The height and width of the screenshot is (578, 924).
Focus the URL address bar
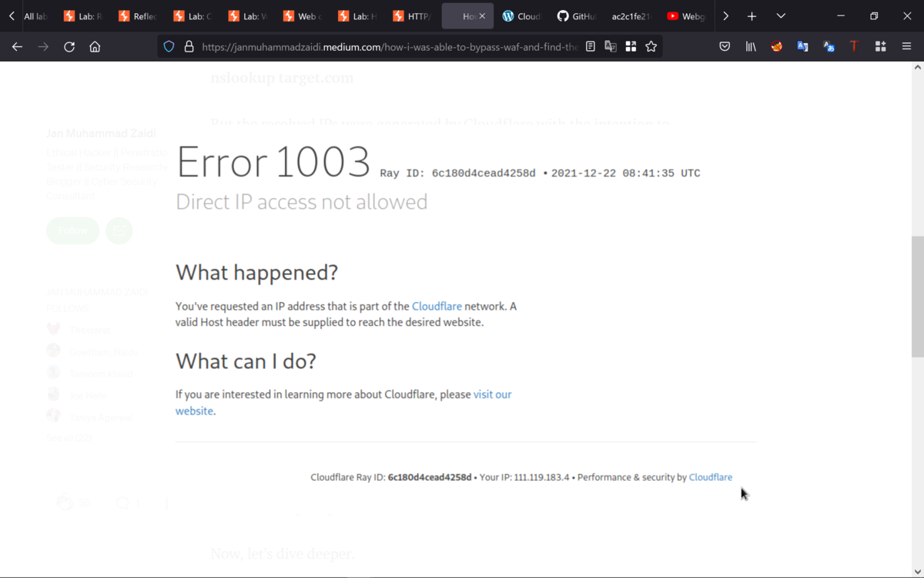(389, 47)
